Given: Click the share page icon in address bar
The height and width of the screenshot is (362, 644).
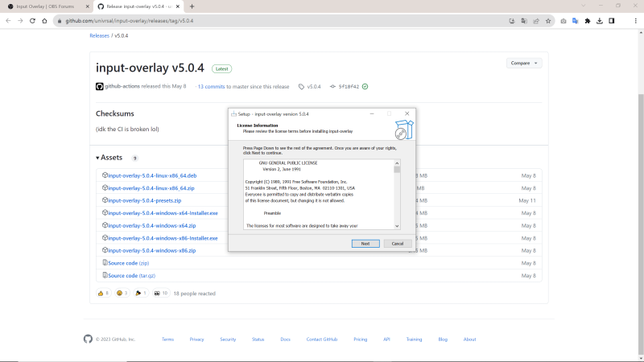Looking at the screenshot, I should point(536,21).
